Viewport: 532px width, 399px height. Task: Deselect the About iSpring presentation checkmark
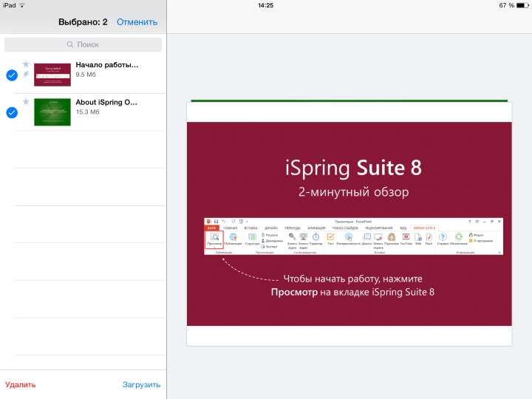[12, 112]
